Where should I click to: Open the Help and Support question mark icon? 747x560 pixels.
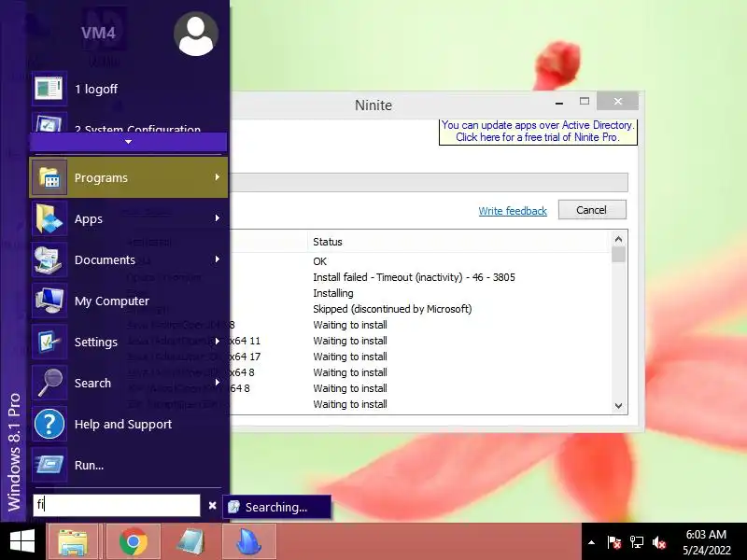pos(49,424)
